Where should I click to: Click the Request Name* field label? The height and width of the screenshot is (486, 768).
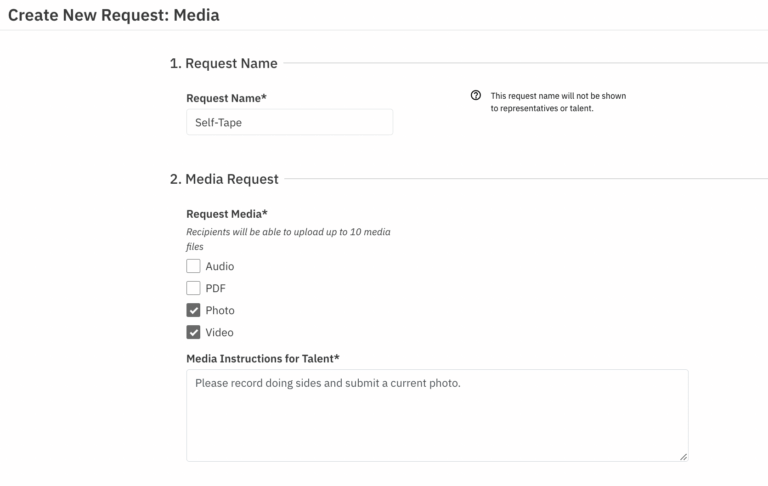coord(226,98)
